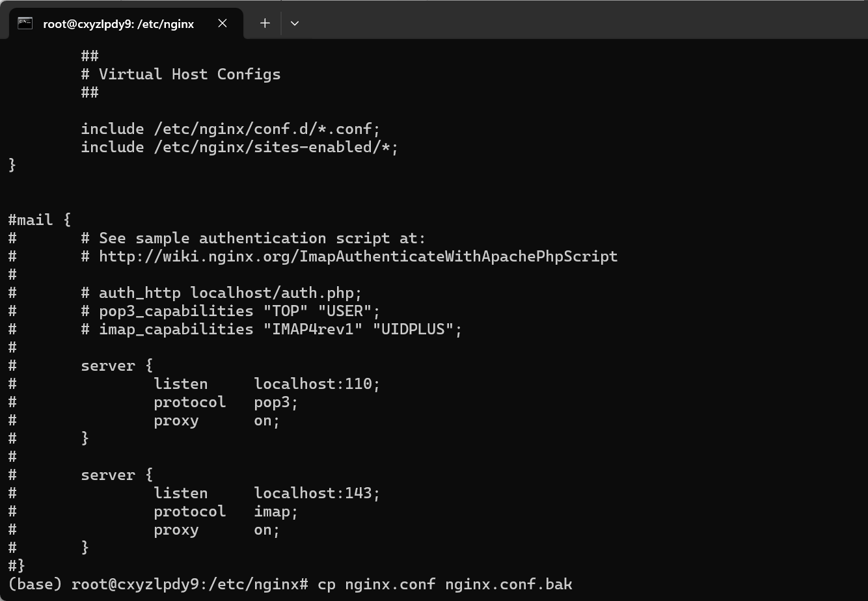Click the auth_http localhost/auth.php line
This screenshot has height=601, width=868.
pos(221,293)
